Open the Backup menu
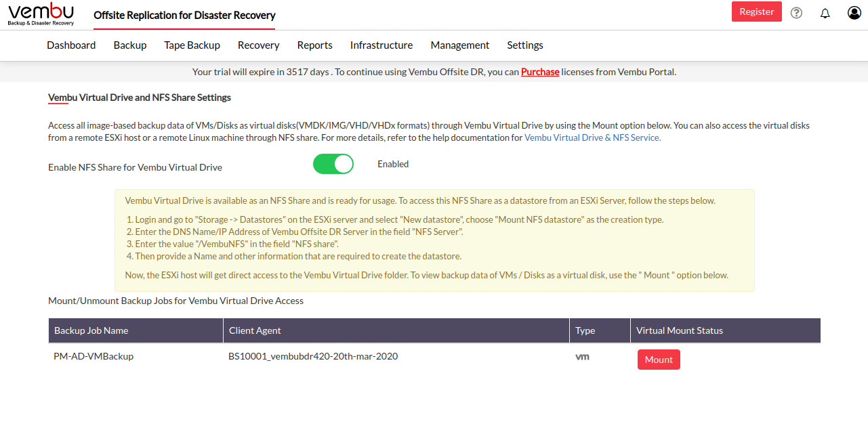The width and height of the screenshot is (868, 432). pyautogui.click(x=130, y=45)
